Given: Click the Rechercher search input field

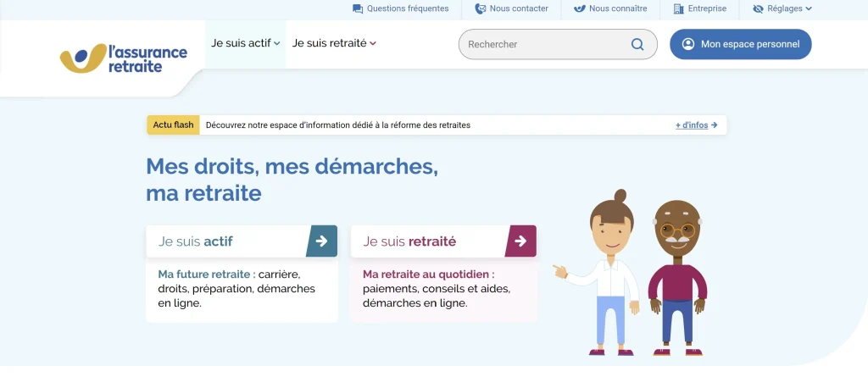Looking at the screenshot, I should [558, 44].
